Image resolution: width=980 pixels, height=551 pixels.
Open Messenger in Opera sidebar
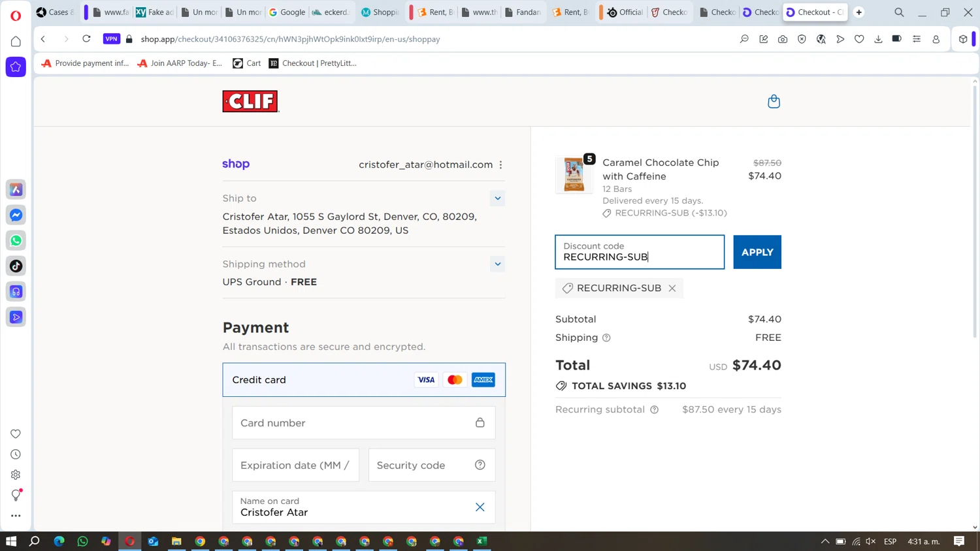tap(16, 215)
